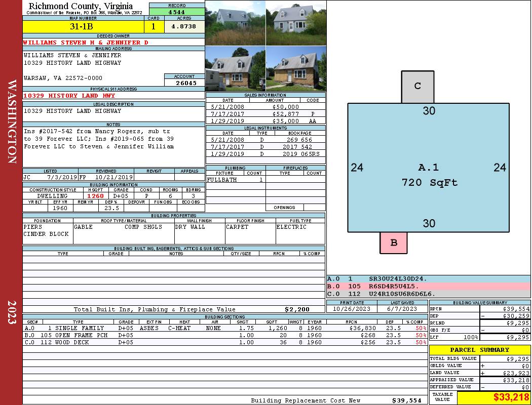
Task: Click sale amount $50,000
Action: (286, 107)
